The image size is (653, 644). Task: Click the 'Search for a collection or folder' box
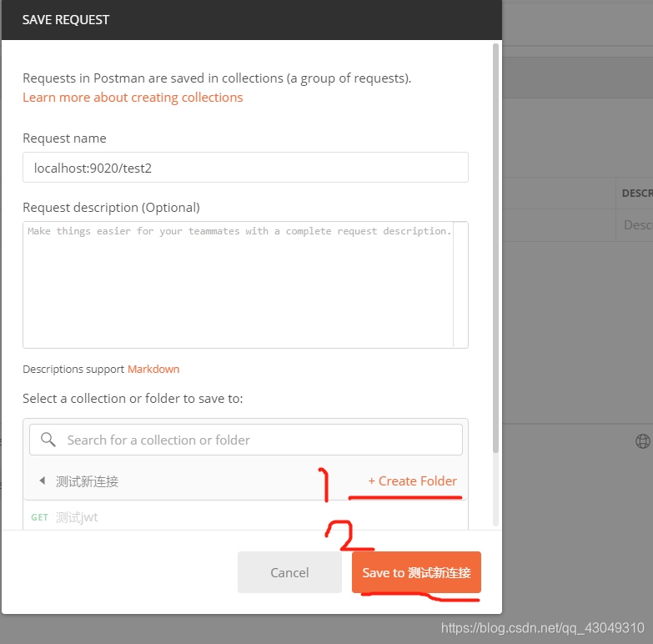pos(246,440)
